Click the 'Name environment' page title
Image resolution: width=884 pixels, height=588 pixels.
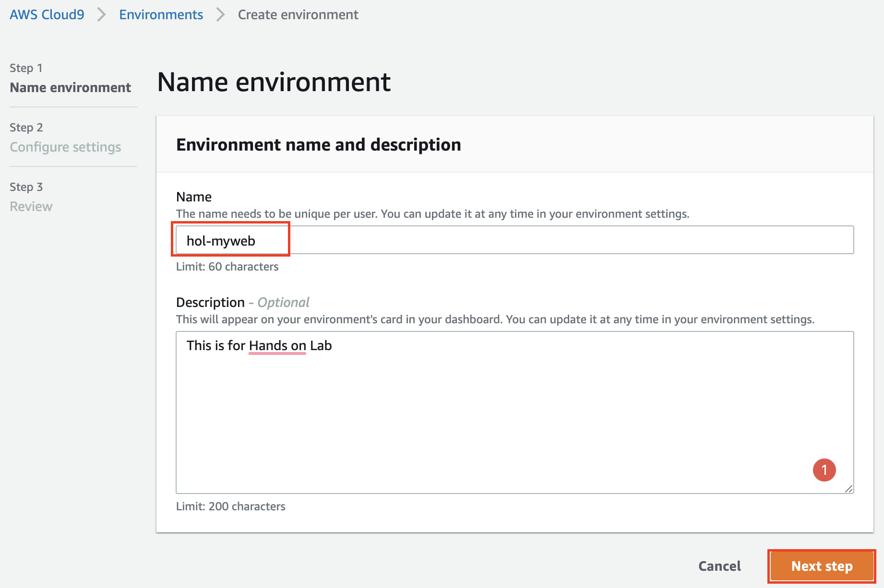274,82
